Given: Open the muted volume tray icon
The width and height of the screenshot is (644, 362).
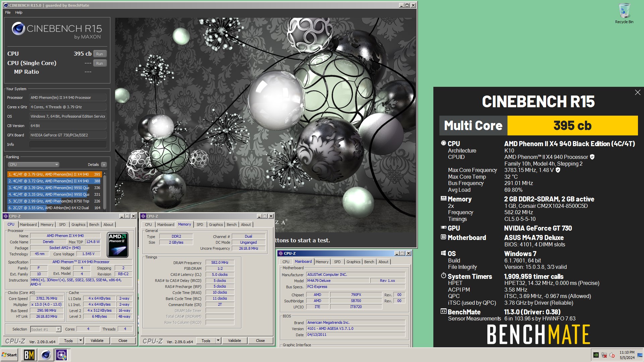Looking at the screenshot, I should click(612, 355).
